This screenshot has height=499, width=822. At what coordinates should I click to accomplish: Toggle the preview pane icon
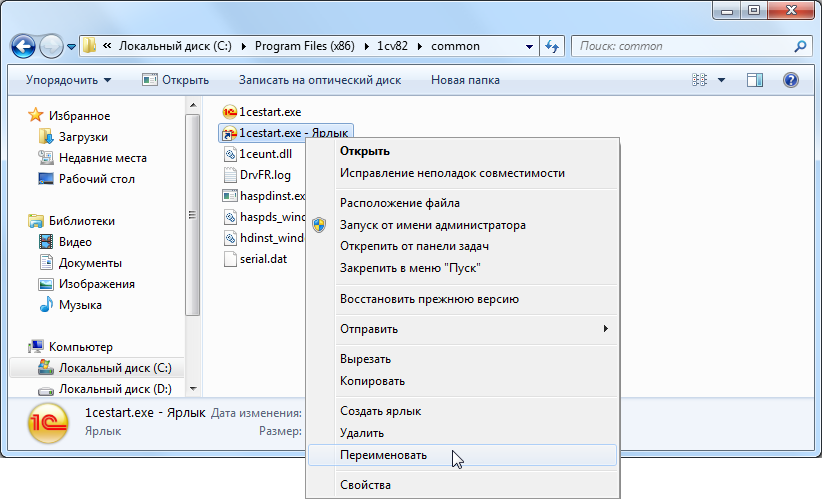pos(755,80)
